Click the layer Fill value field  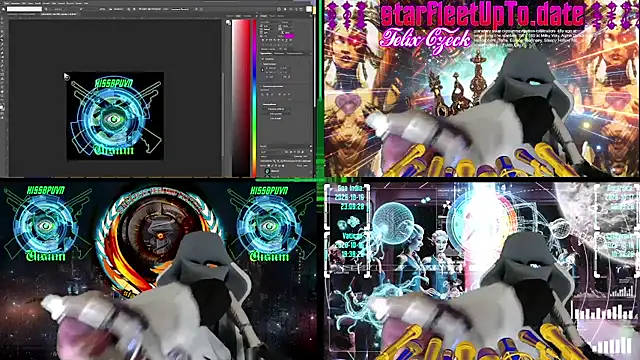pos(306,165)
